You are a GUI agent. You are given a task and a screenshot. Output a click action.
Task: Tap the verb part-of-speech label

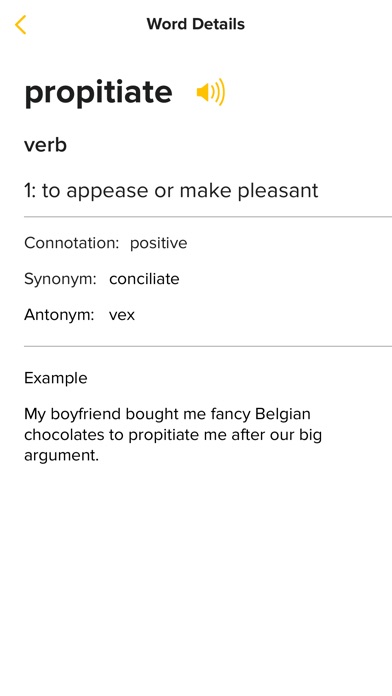tap(45, 145)
